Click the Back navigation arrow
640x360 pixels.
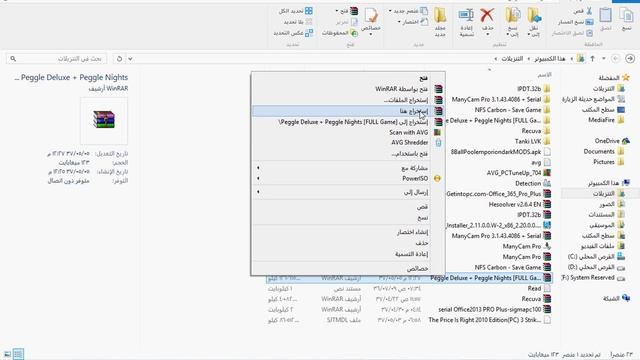(630, 59)
